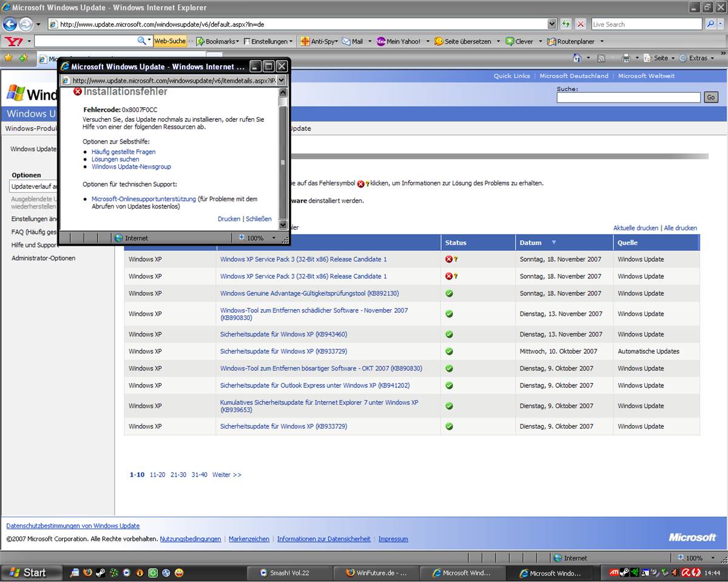
Task: Open the Windows Update-Newsgroup link
Action: click(131, 167)
